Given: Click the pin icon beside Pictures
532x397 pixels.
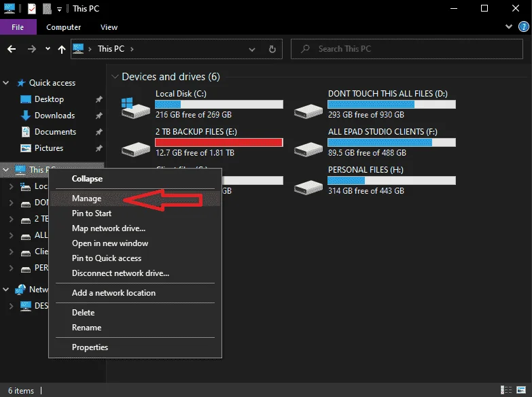Looking at the screenshot, I should pos(99,148).
